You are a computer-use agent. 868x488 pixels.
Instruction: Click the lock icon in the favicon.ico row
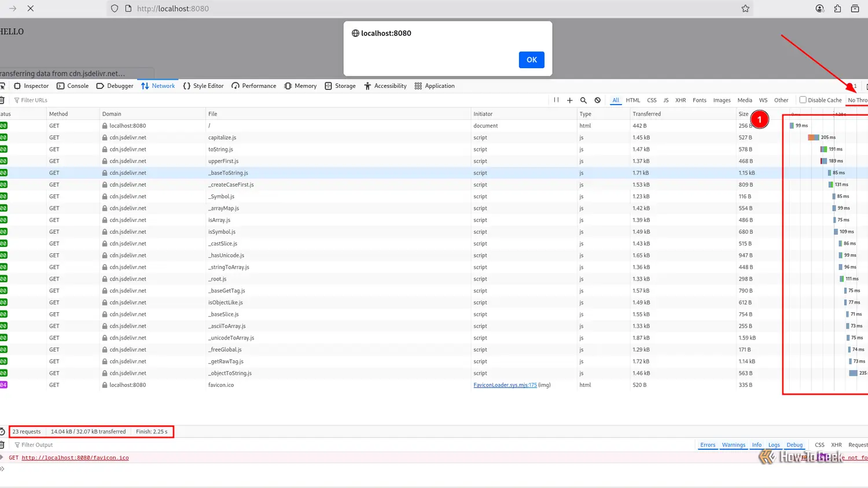click(x=105, y=385)
